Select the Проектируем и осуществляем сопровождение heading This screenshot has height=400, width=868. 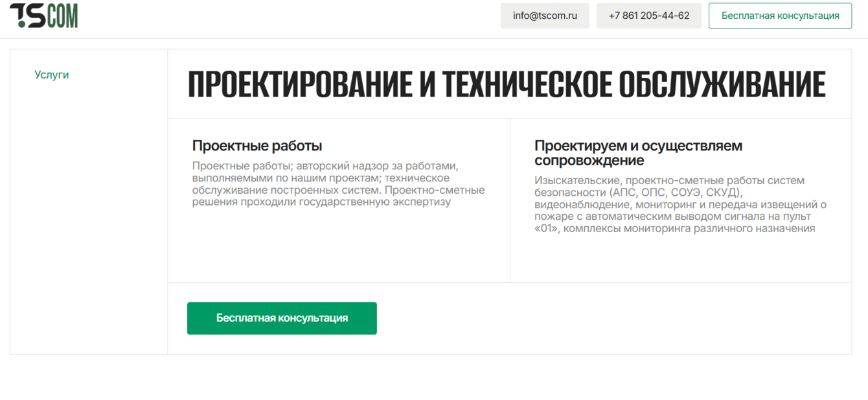coord(638,153)
